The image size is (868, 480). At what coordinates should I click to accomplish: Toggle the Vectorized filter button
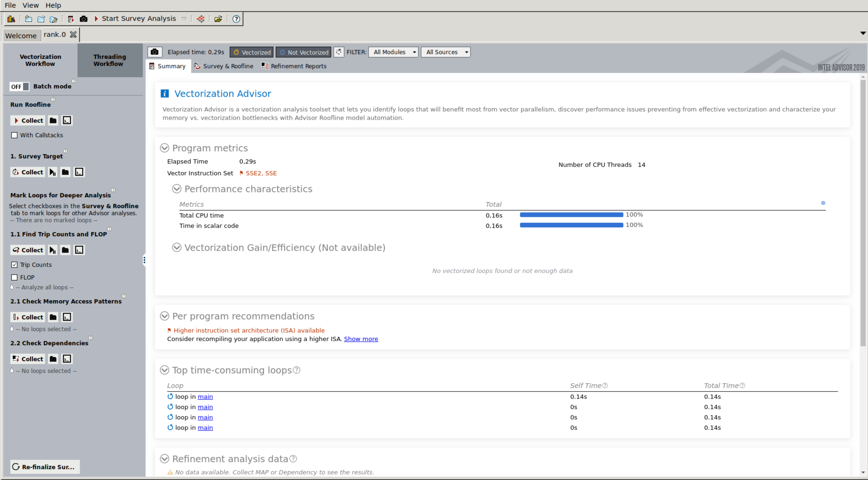pyautogui.click(x=252, y=52)
